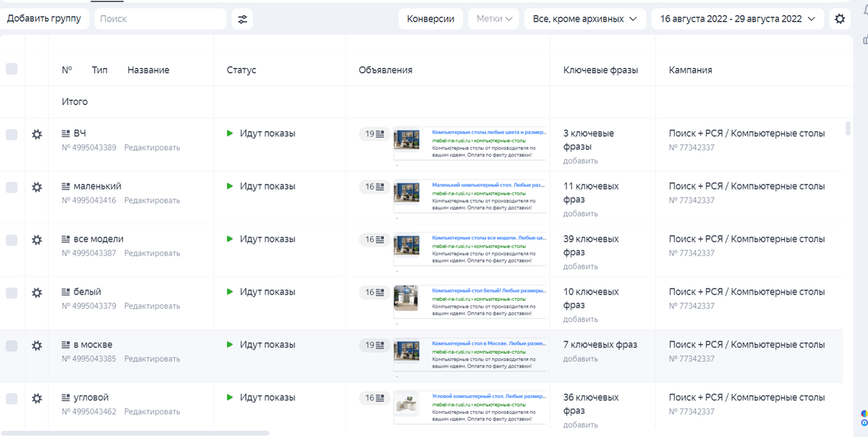This screenshot has width=868, height=437.
Task: Click добавить under 36 ключевых фраз
Action: pos(581,425)
